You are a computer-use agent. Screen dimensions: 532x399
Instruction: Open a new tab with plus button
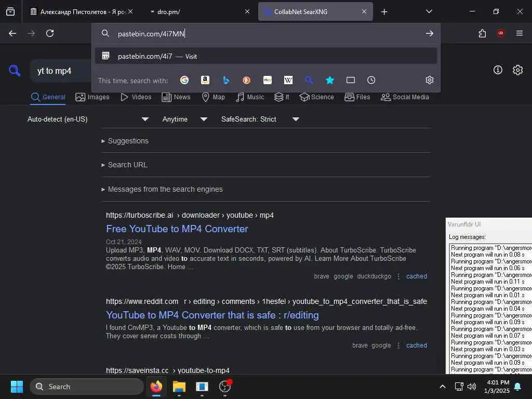(384, 12)
